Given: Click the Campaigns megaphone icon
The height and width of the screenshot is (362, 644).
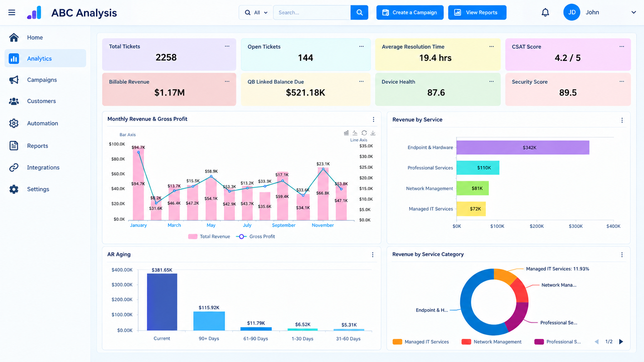Looking at the screenshot, I should coord(14,80).
